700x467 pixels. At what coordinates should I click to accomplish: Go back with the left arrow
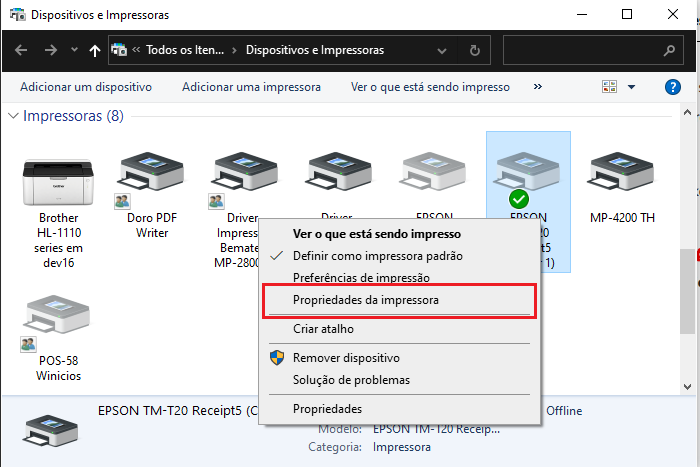click(21, 50)
